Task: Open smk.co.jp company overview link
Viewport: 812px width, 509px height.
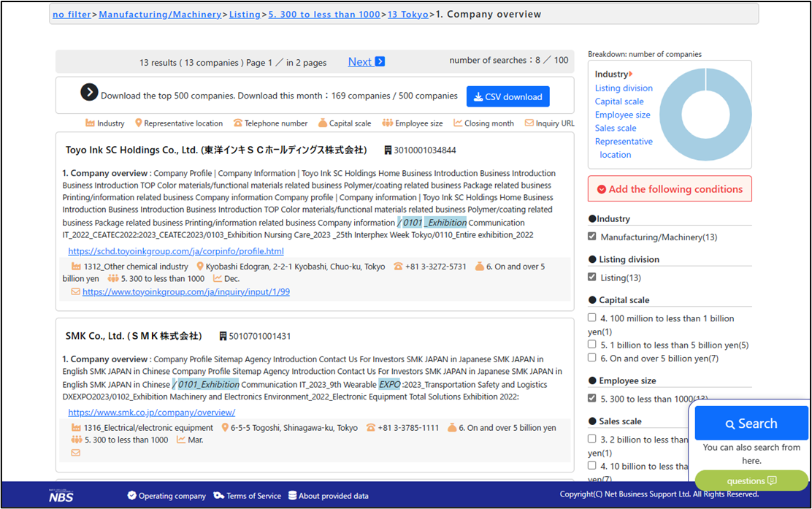Action: [x=152, y=413]
